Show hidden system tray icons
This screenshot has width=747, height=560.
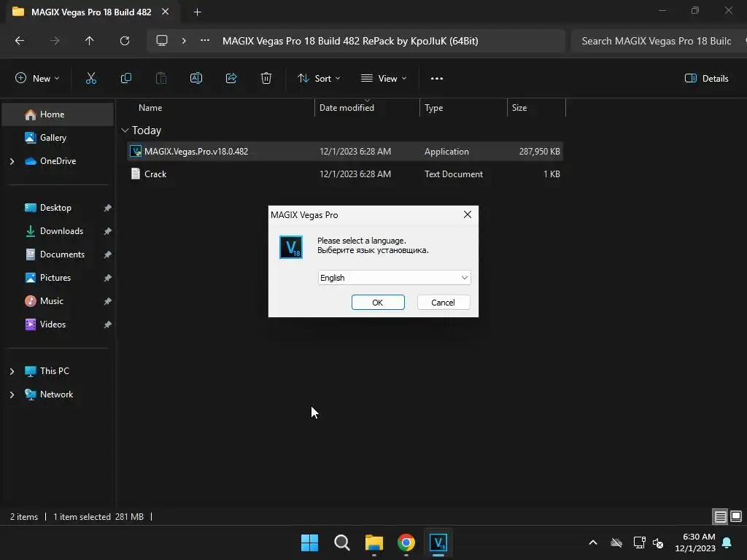point(593,542)
